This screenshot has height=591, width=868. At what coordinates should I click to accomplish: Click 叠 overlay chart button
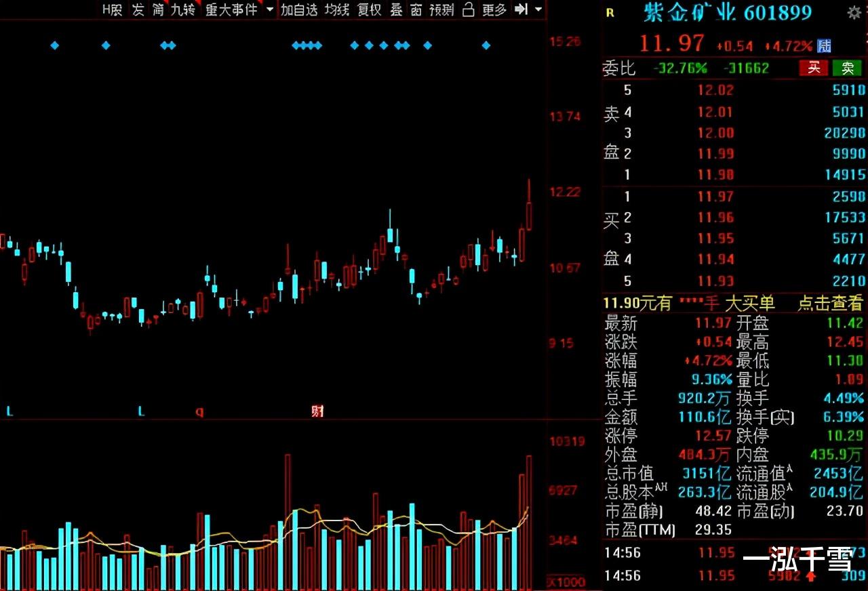[397, 9]
